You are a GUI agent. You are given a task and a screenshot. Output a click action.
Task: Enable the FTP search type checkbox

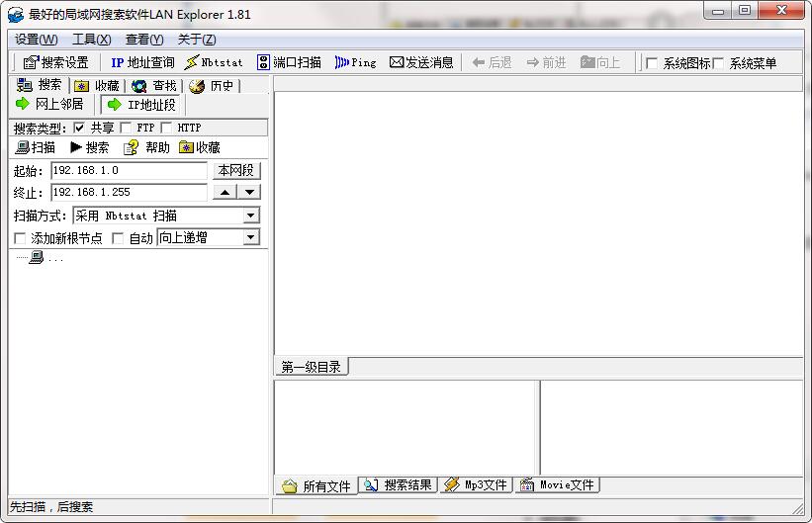(x=126, y=128)
